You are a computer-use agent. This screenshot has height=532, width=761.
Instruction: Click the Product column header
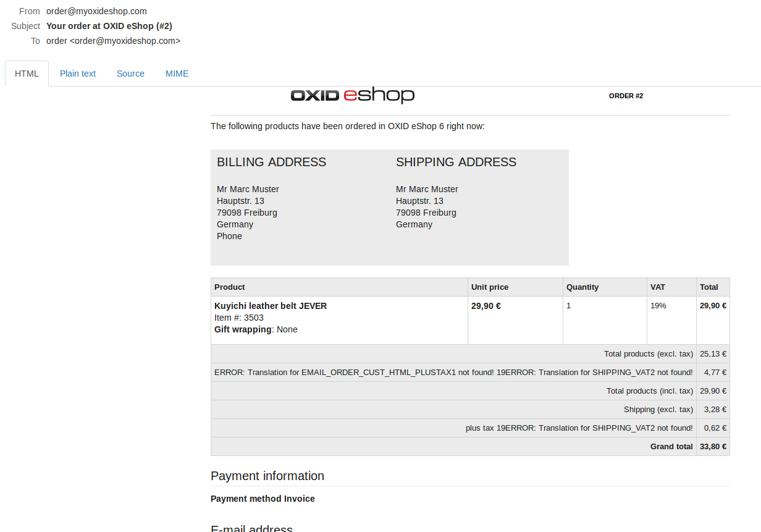pyautogui.click(x=230, y=287)
